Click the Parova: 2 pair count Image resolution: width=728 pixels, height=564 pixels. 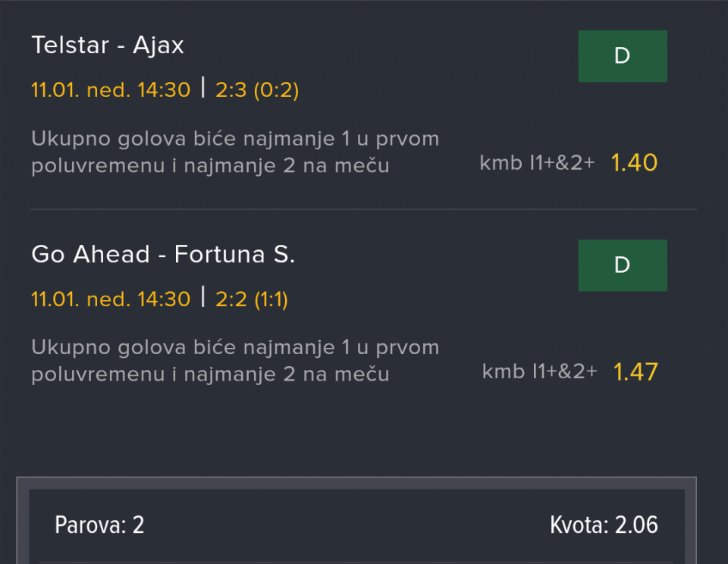pos(99,525)
